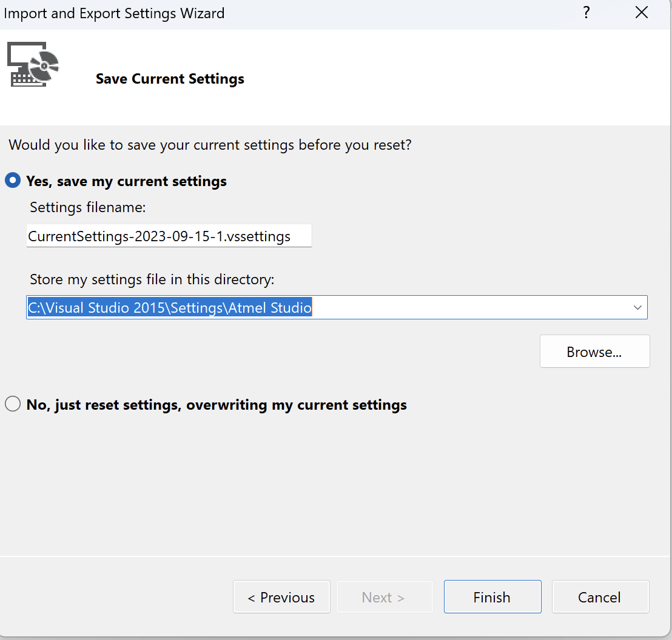672x640 pixels.
Task: Click the 'Save Current Settings' heading
Action: click(170, 79)
